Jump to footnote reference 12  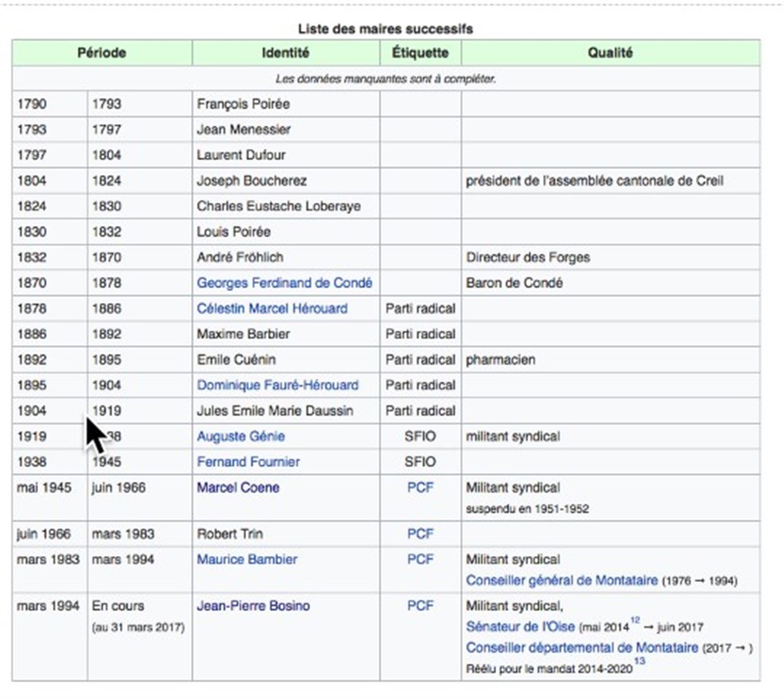tap(635, 620)
